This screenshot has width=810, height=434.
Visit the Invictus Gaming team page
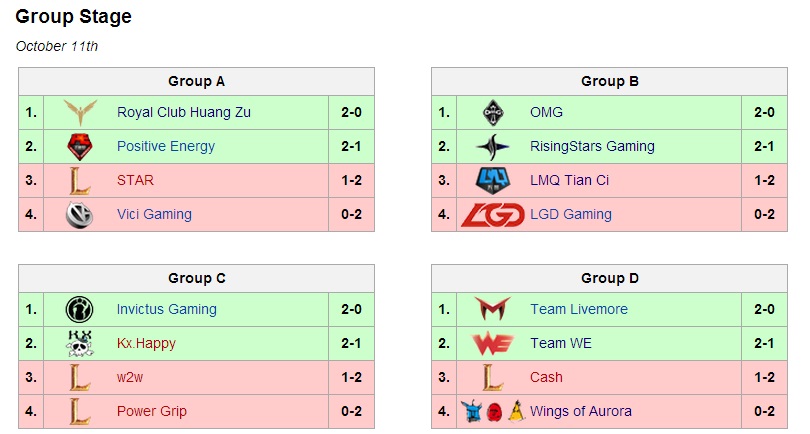[166, 309]
